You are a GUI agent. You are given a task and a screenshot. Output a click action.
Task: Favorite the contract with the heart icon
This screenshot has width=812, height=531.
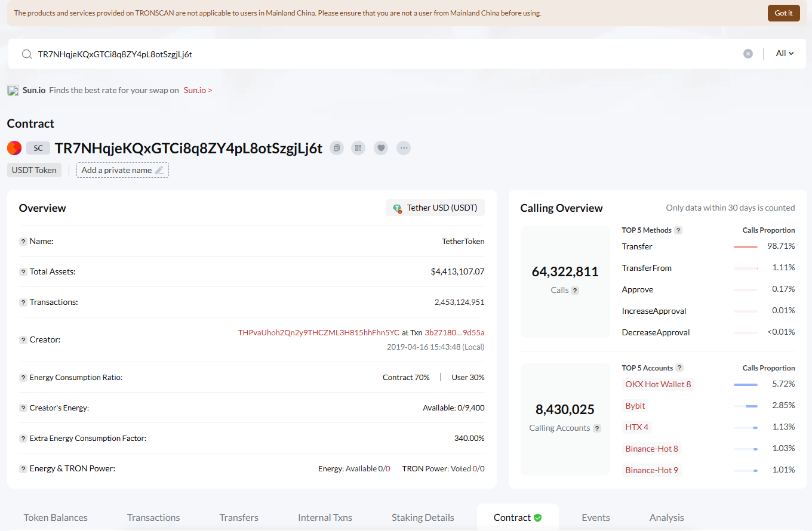[x=381, y=147]
